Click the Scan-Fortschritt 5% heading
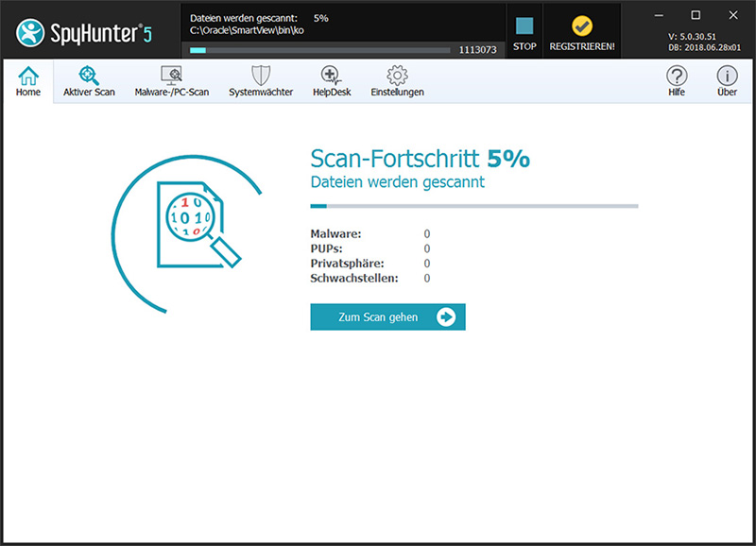Screen dimensions: 756x546 420,159
